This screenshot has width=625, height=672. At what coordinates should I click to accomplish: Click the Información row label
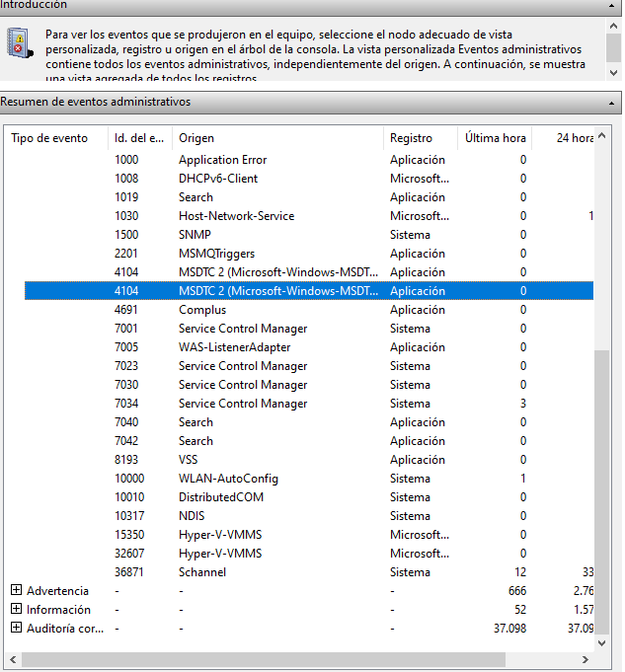[x=58, y=610]
